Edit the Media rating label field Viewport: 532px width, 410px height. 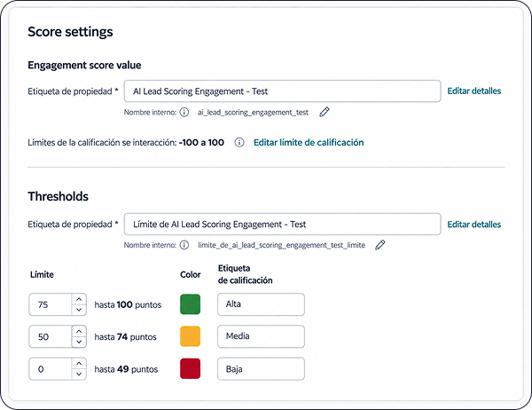pyautogui.click(x=261, y=336)
